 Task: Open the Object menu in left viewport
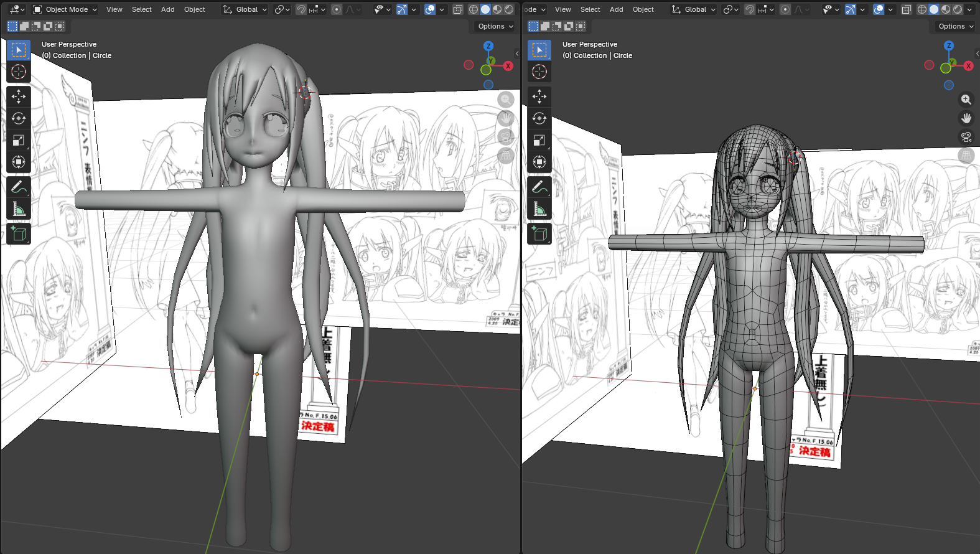(x=195, y=9)
